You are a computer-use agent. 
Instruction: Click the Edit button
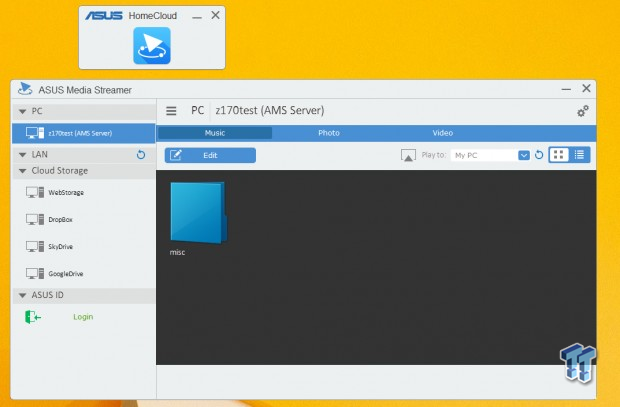click(210, 155)
